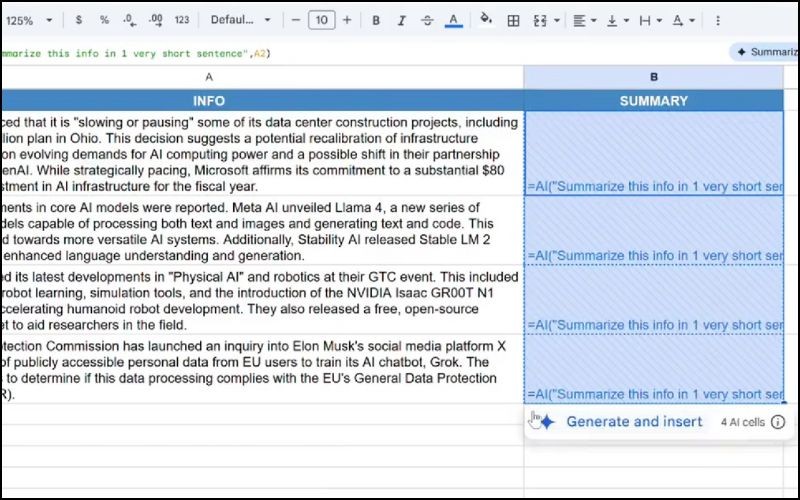The width and height of the screenshot is (800, 500).
Task: Toggle strikethrough formatting
Action: click(x=427, y=20)
